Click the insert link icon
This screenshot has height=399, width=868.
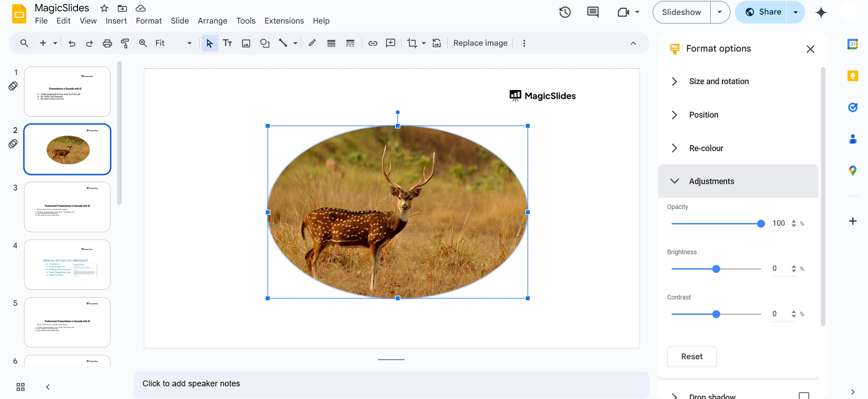(x=373, y=43)
